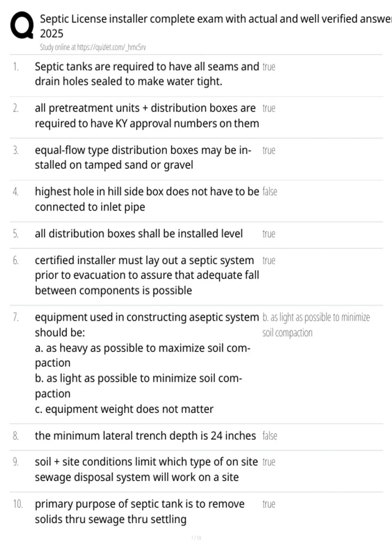Click the 'false' answer for trench depth question

(270, 436)
